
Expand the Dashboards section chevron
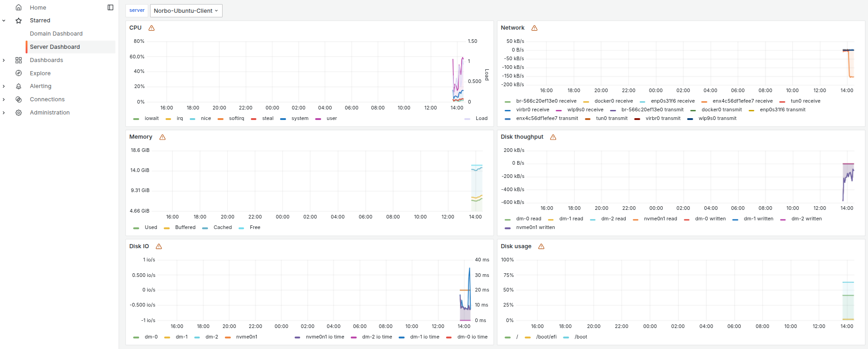coord(4,60)
